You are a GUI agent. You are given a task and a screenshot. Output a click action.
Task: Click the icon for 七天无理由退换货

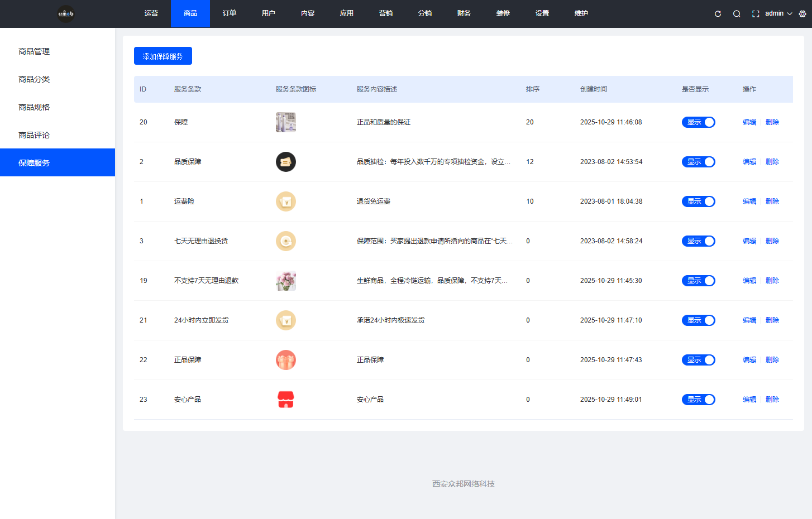click(286, 241)
